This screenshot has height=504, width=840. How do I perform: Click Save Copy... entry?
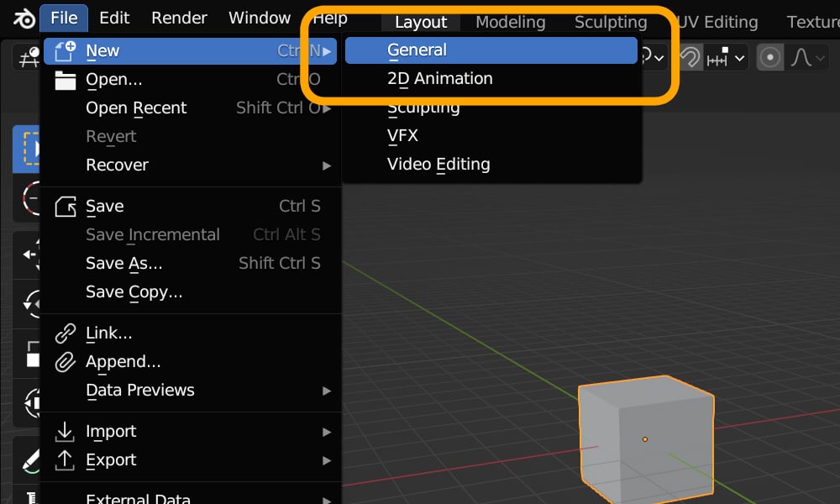[190, 292]
